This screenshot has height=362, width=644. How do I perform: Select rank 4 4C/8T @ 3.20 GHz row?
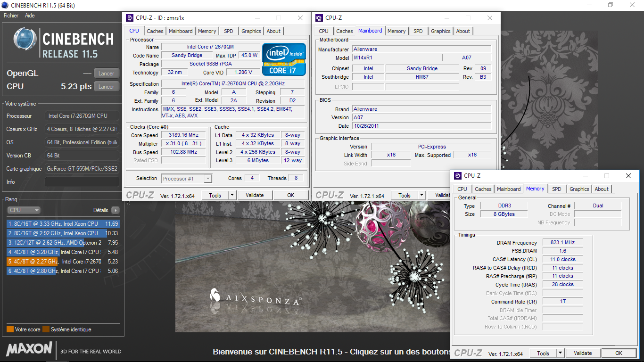point(63,252)
